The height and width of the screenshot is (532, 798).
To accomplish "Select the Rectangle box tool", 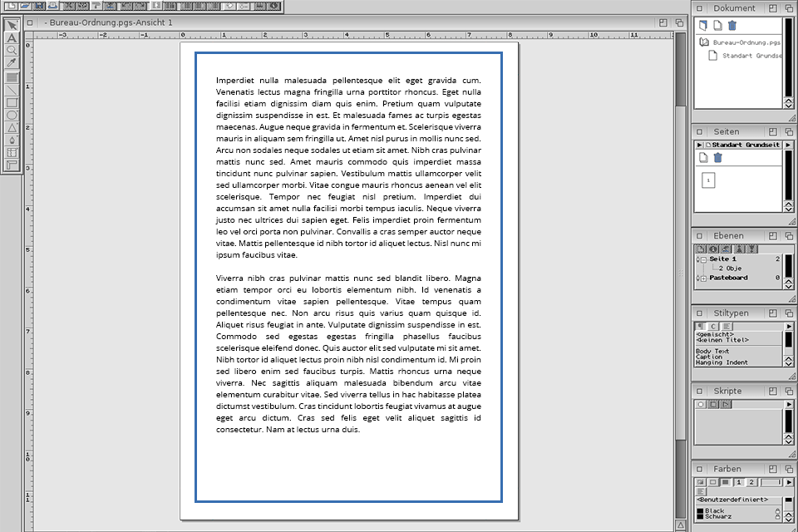I will [x=12, y=103].
